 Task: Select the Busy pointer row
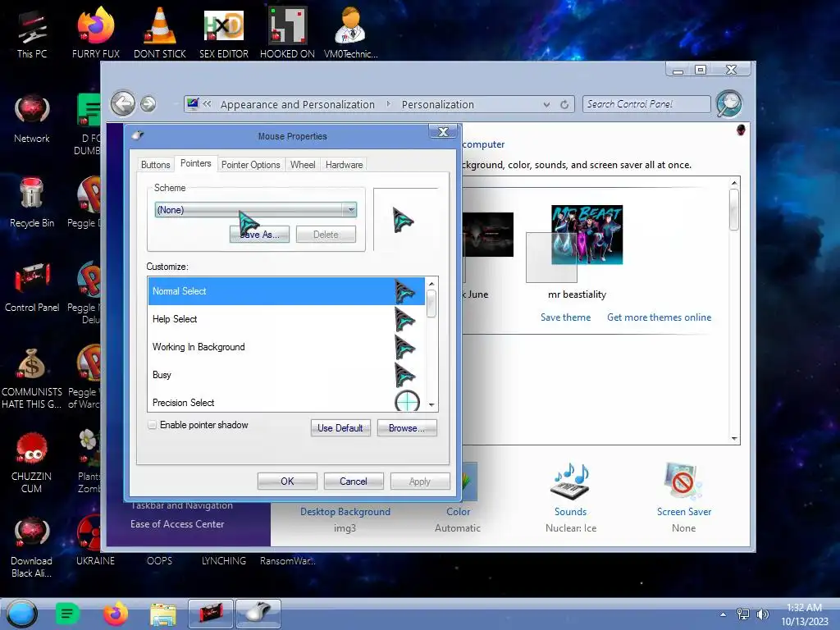pyautogui.click(x=286, y=374)
